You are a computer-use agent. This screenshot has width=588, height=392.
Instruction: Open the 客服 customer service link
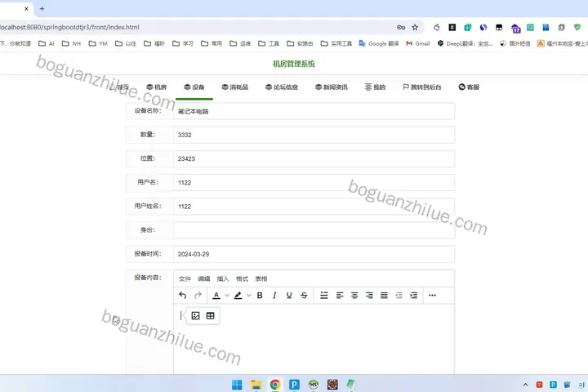tap(469, 87)
